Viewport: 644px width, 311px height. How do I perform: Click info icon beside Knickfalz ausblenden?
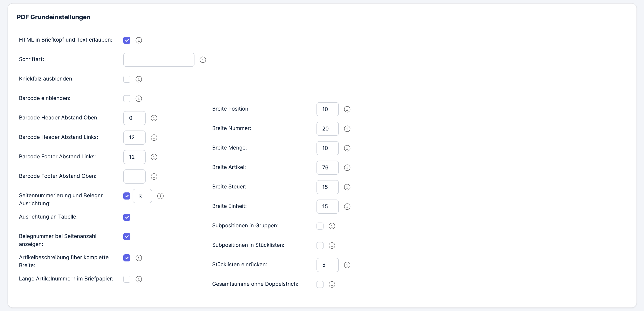click(x=139, y=79)
